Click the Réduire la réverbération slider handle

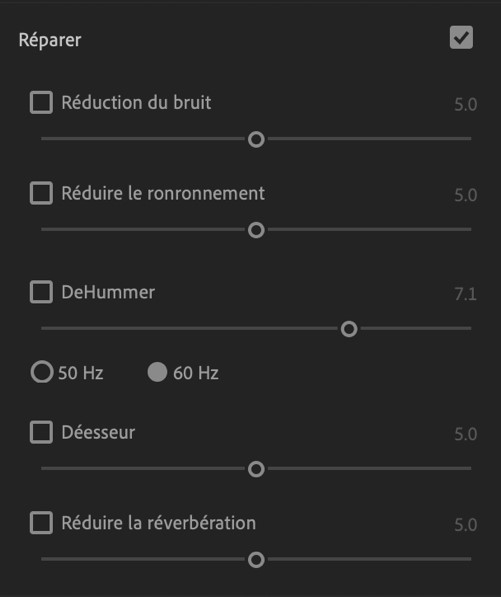[x=256, y=560]
